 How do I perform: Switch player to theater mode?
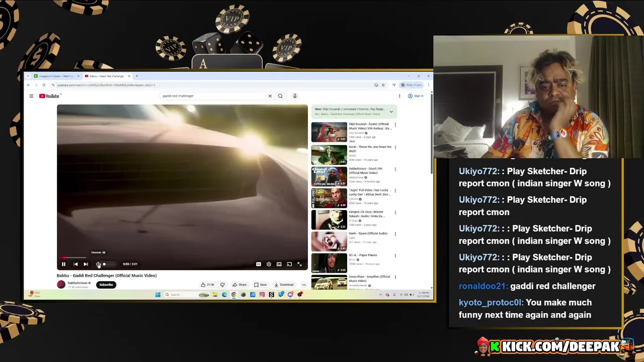(x=279, y=264)
